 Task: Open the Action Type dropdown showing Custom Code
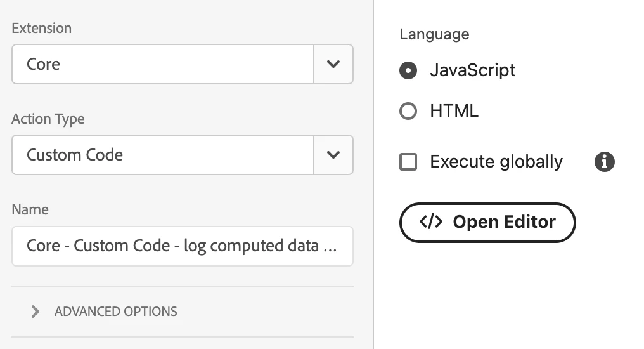click(x=163, y=155)
